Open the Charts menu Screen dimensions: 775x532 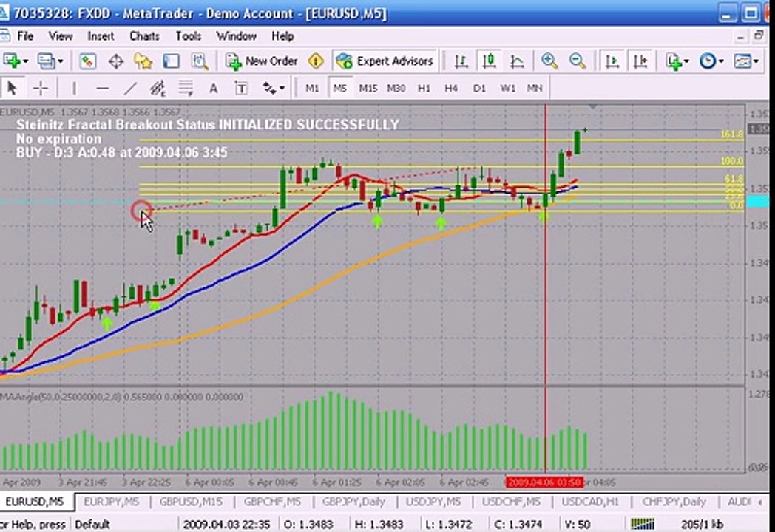144,36
